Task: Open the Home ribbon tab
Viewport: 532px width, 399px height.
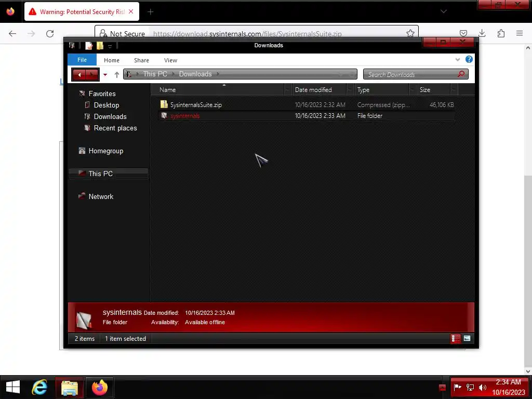Action: [112, 60]
